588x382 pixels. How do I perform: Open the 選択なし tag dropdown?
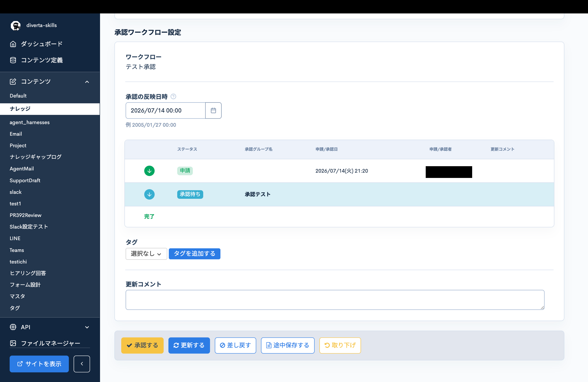pyautogui.click(x=146, y=254)
